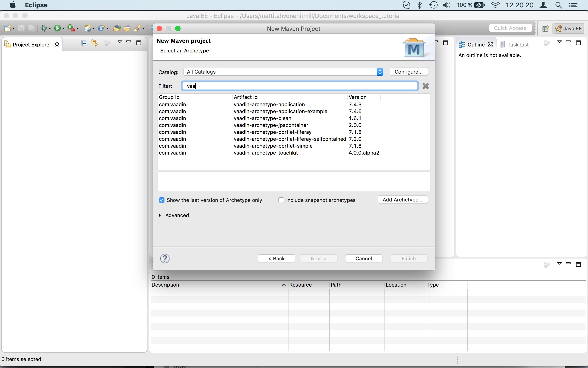
Task: Enable Include snapshot archetypes checkbox
Action: tap(281, 200)
